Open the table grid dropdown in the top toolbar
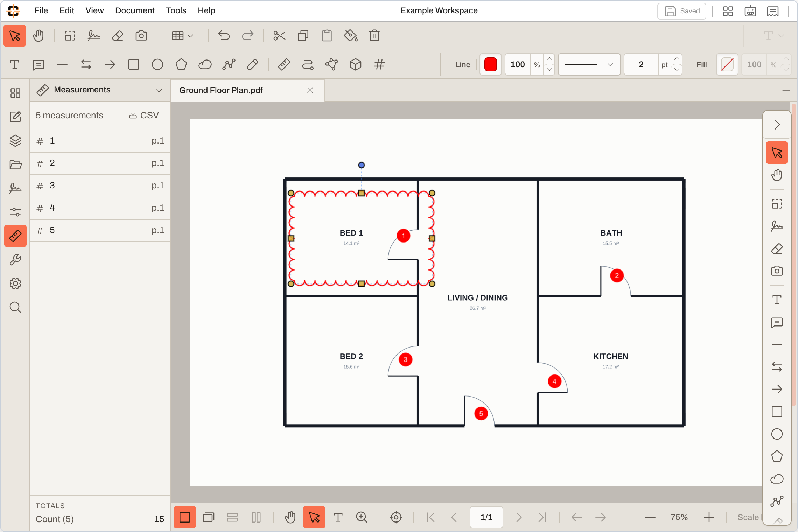 click(x=182, y=36)
